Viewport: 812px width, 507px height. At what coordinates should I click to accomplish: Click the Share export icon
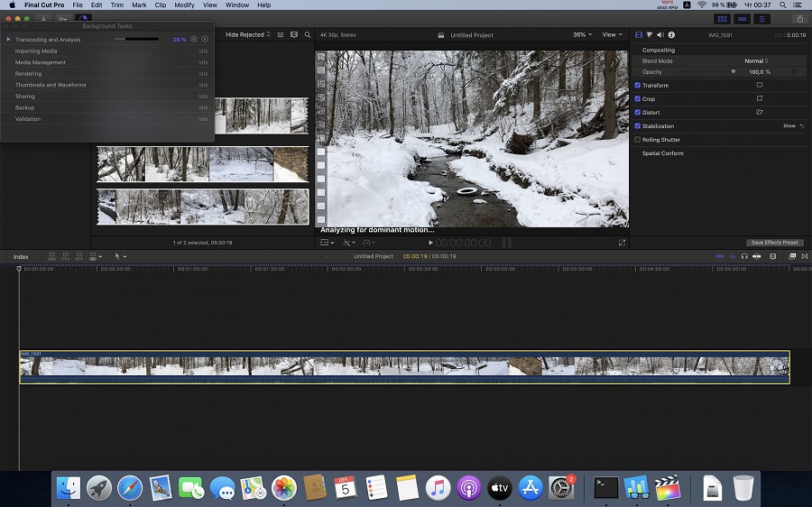coord(798,19)
